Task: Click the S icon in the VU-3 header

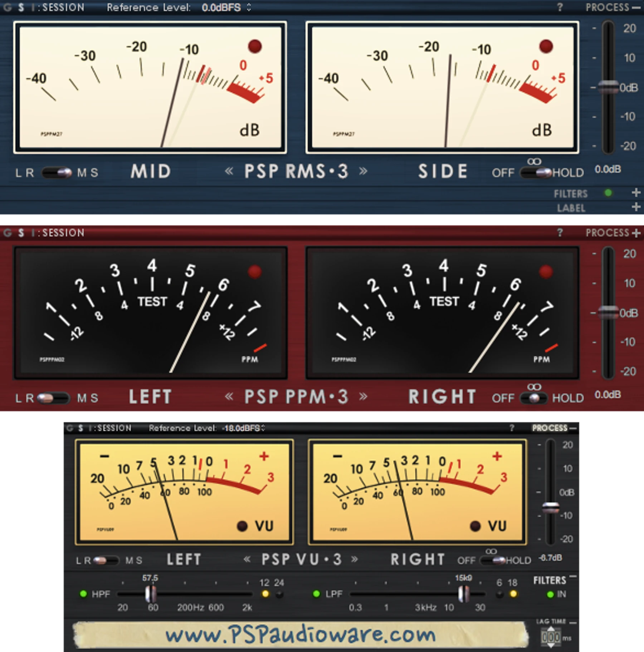Action: [x=81, y=428]
